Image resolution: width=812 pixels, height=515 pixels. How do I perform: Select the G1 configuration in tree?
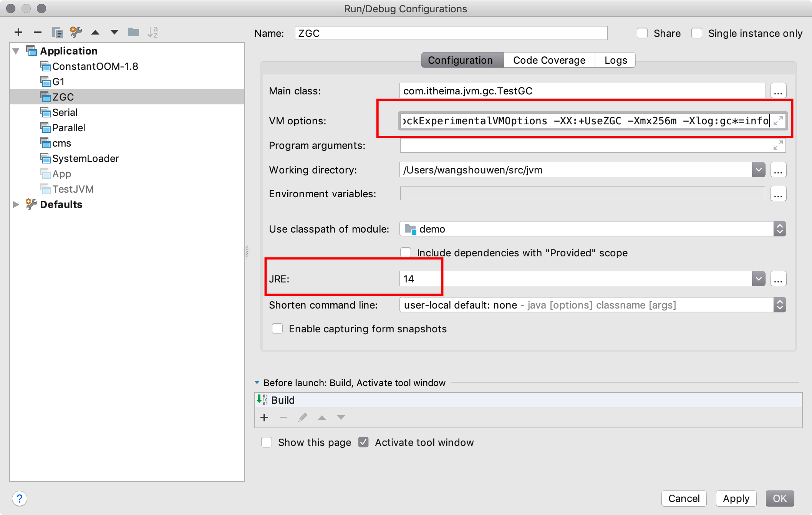(58, 82)
